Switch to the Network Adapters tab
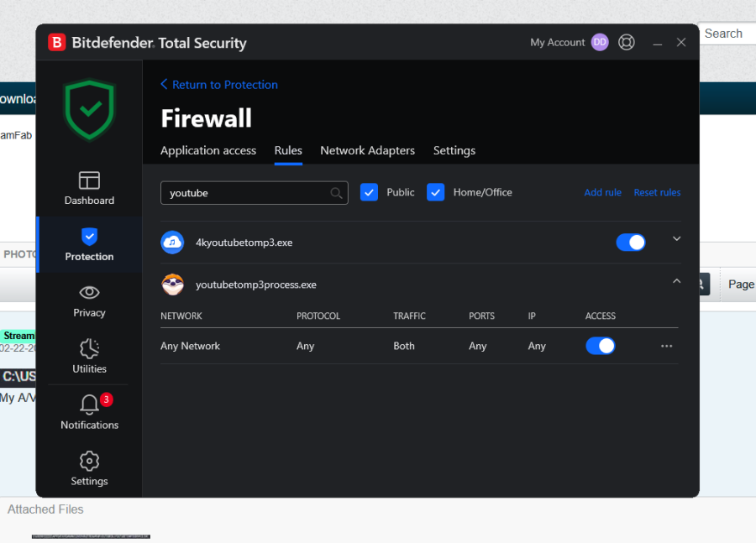The height and width of the screenshot is (543, 756). [367, 151]
